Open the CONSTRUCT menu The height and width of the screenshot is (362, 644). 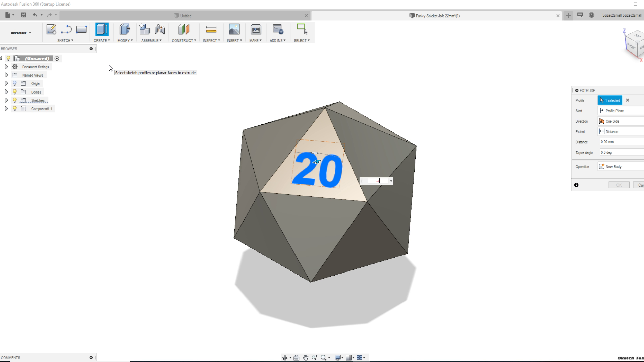coord(184,41)
